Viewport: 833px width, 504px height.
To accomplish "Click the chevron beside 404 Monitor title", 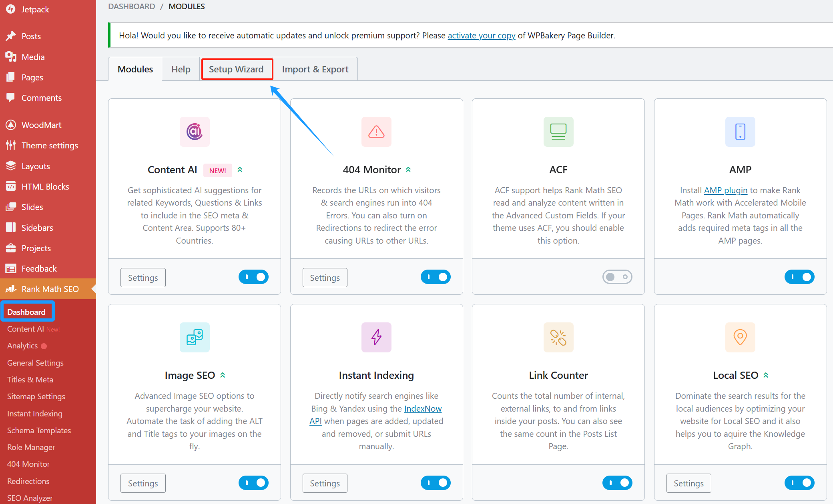I will coord(408,170).
